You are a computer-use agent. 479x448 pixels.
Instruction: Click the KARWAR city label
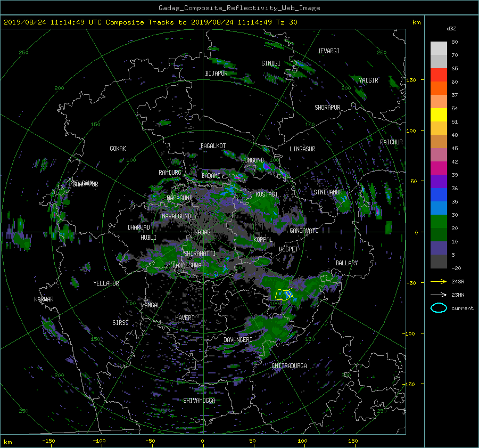(44, 299)
